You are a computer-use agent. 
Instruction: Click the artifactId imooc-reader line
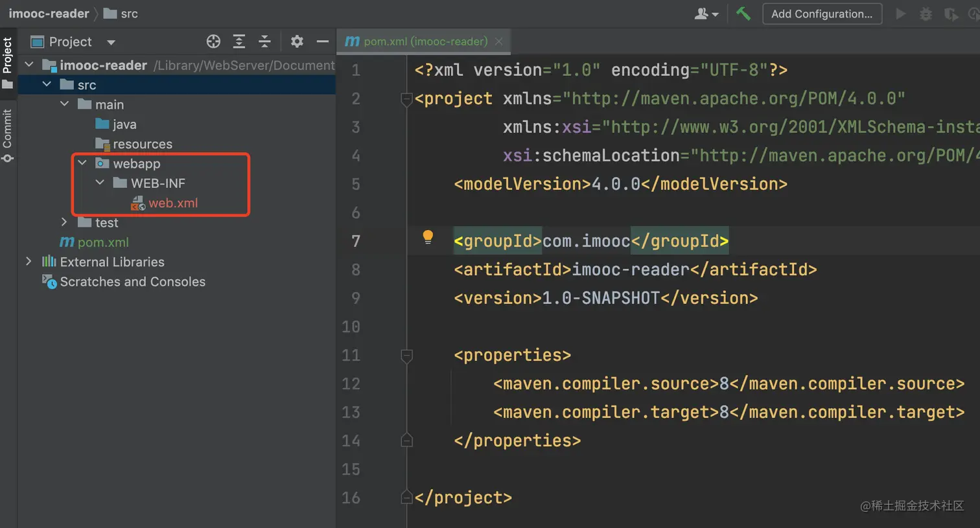tap(635, 270)
